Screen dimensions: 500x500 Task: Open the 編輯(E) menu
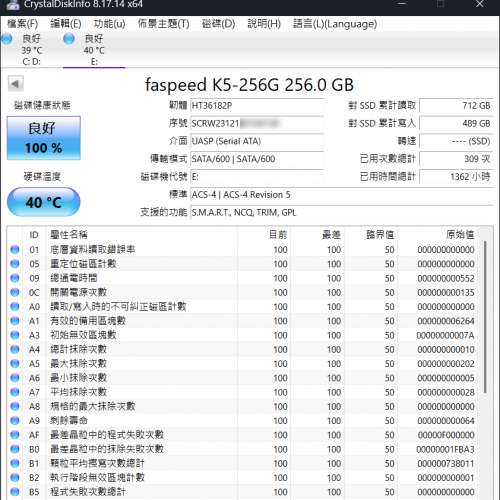click(66, 24)
